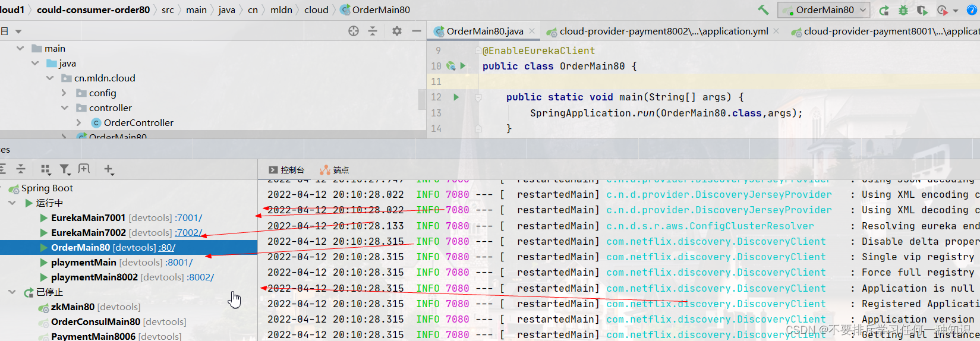Close the payment8002 application.yml tab

[776, 31]
